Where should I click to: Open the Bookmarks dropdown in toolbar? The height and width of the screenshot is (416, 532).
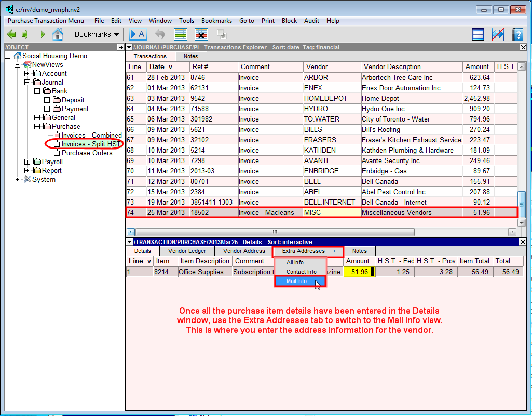pos(97,34)
